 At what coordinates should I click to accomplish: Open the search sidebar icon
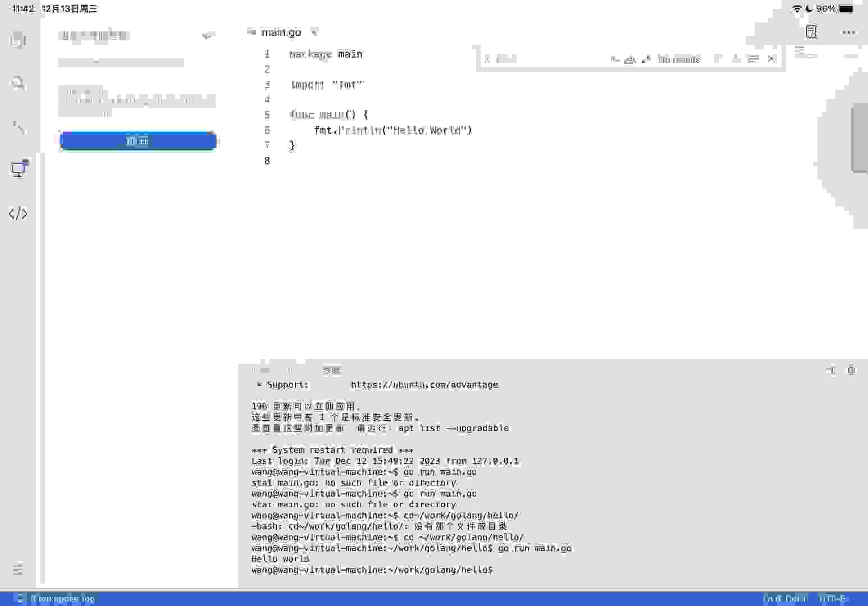coord(18,84)
